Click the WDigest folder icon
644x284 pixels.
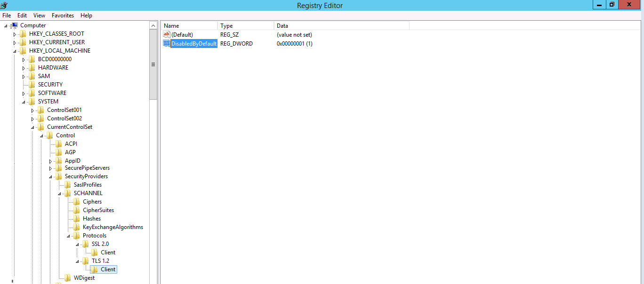68,278
